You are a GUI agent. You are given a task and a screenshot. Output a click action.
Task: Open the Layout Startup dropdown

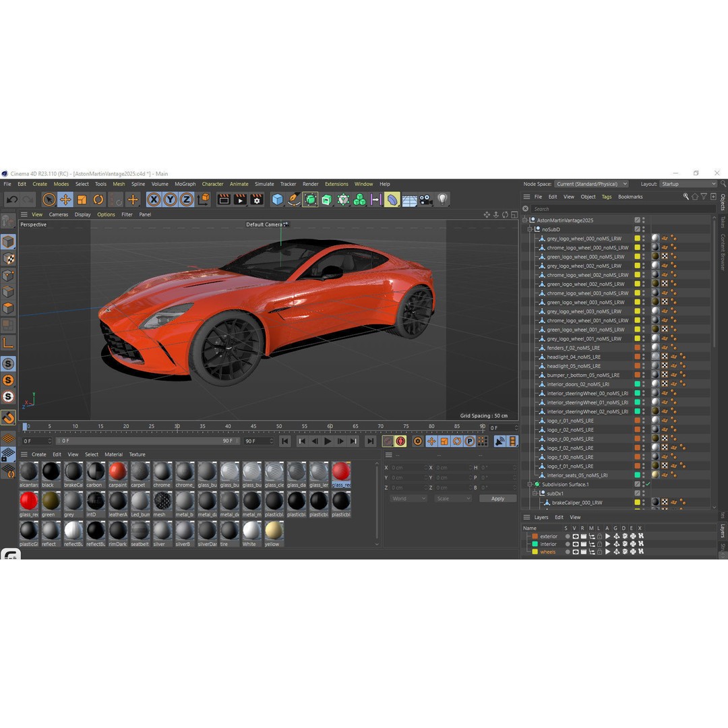[x=688, y=184]
